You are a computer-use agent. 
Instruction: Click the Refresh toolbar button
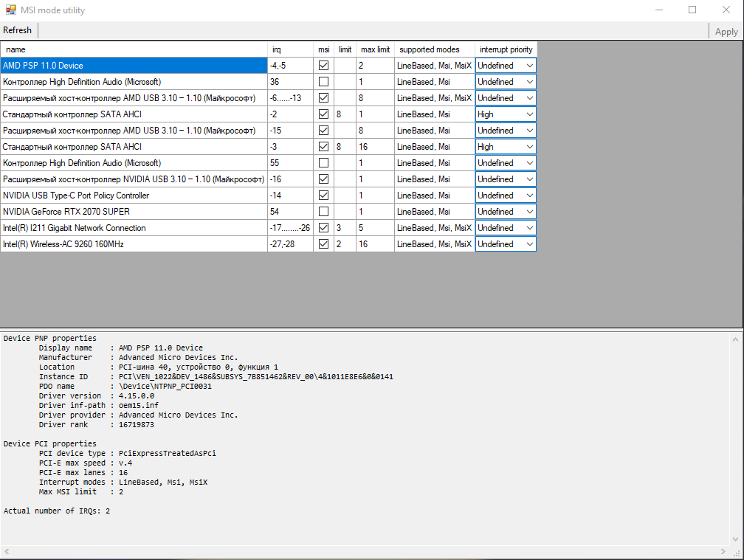(x=18, y=30)
